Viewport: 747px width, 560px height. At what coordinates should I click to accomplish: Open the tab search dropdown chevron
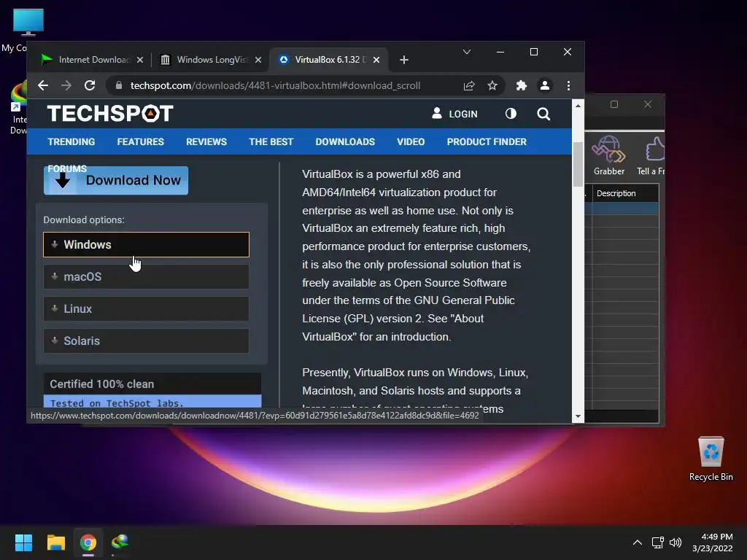pyautogui.click(x=467, y=52)
